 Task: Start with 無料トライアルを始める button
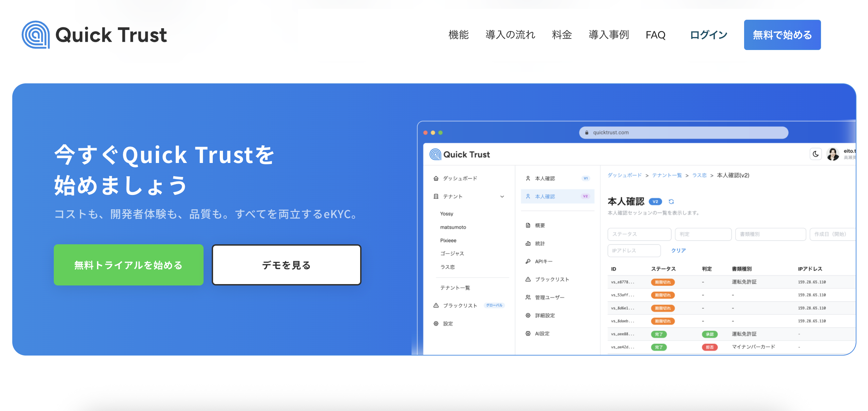click(129, 265)
